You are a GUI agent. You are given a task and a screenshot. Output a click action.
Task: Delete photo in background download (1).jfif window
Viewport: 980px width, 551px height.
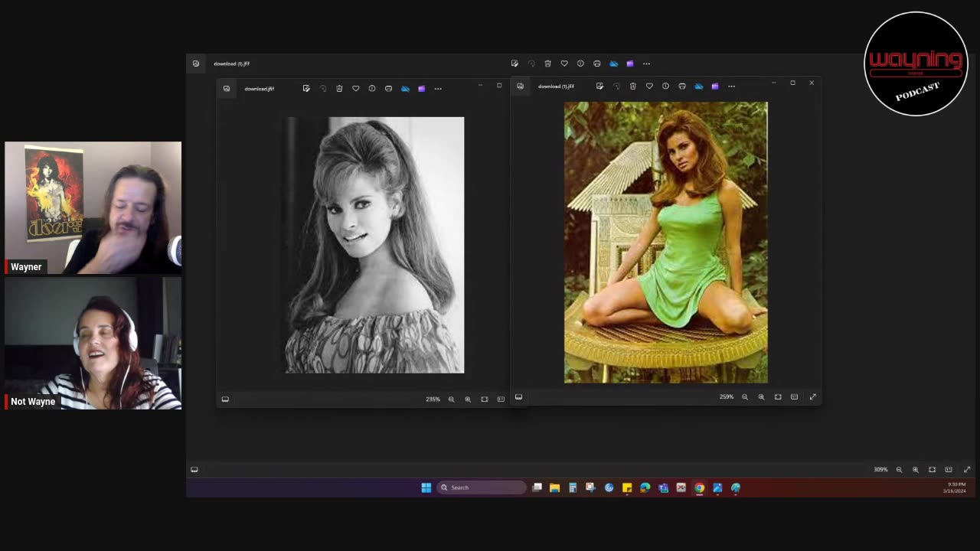coord(547,64)
